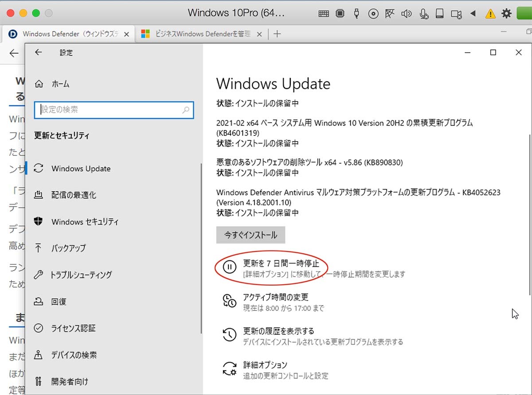Click the clock icon for アクティブ時間の変更

(229, 300)
